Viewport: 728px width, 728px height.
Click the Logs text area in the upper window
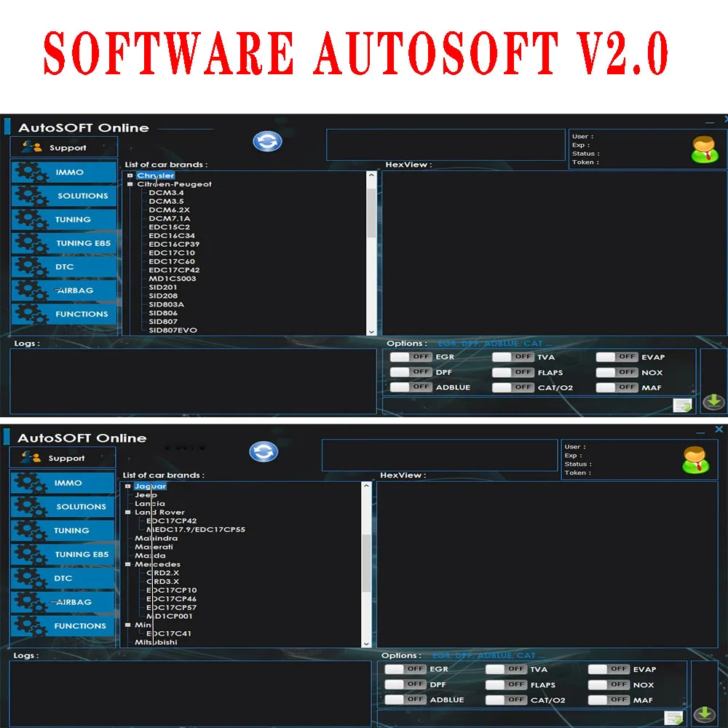click(x=193, y=381)
